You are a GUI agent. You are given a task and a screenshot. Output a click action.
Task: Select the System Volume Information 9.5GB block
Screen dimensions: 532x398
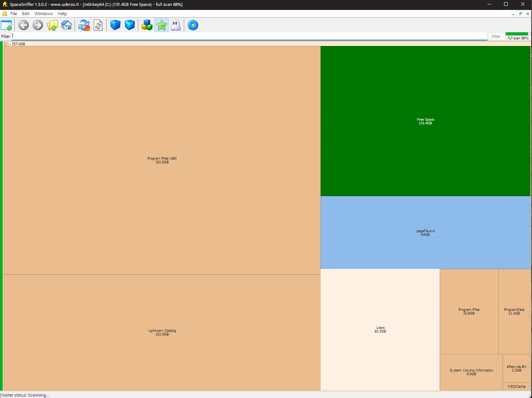tap(471, 372)
